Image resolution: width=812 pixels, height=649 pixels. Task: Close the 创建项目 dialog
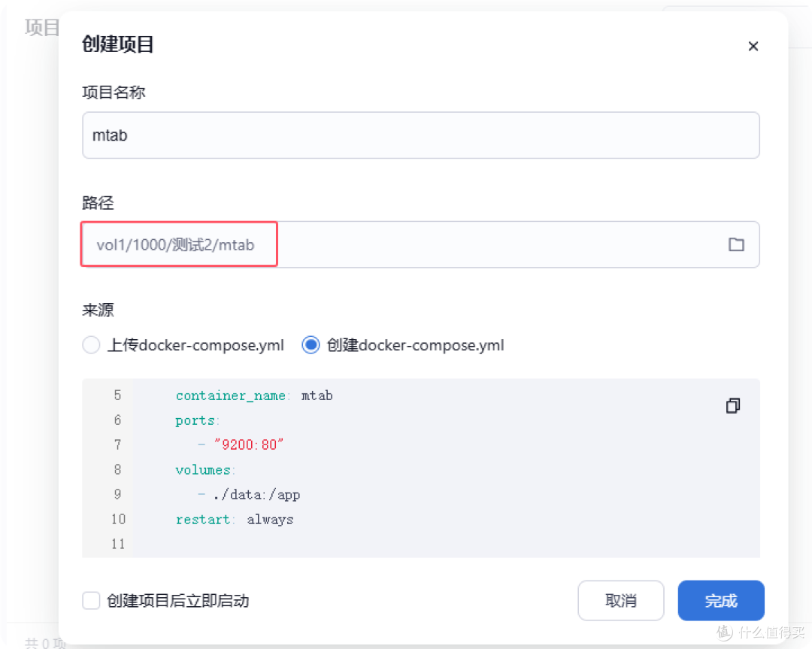click(x=753, y=46)
